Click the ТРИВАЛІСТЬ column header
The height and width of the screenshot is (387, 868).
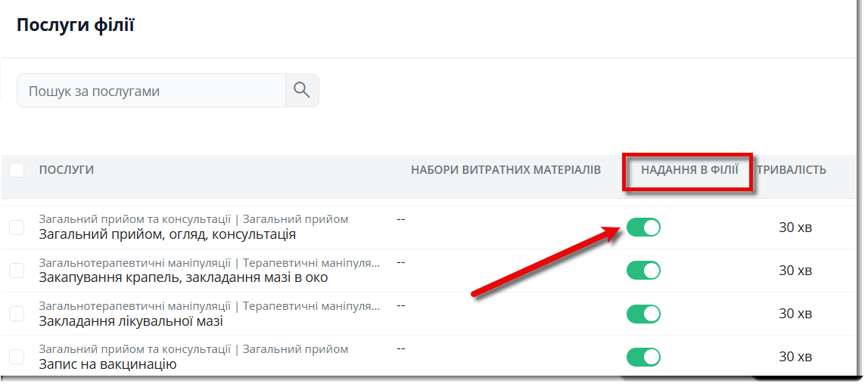pyautogui.click(x=791, y=170)
